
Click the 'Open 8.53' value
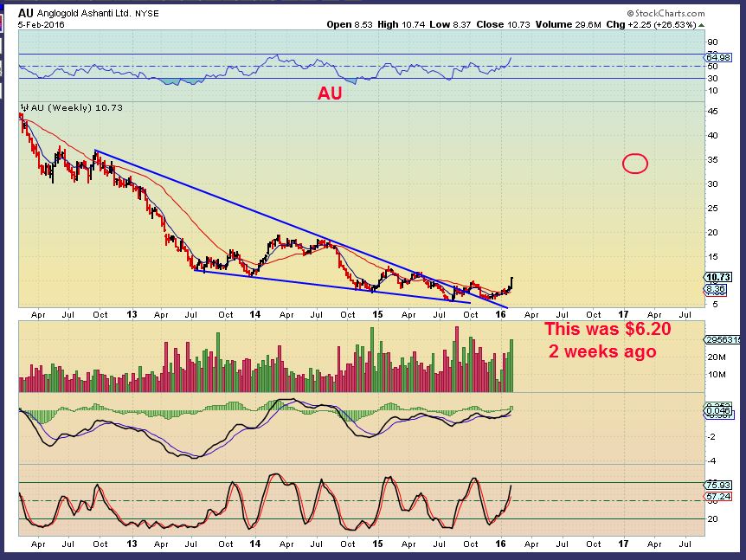pyautogui.click(x=350, y=24)
